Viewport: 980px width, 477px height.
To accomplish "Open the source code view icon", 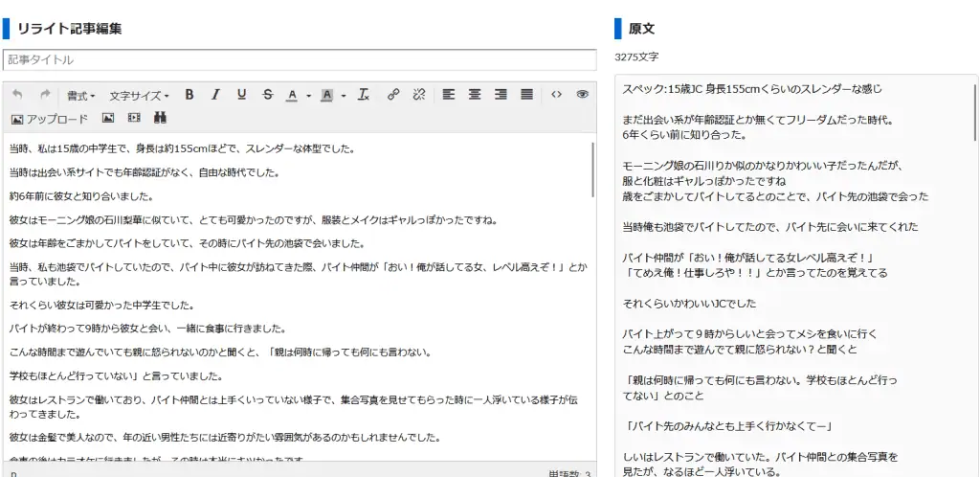I will pyautogui.click(x=556, y=95).
